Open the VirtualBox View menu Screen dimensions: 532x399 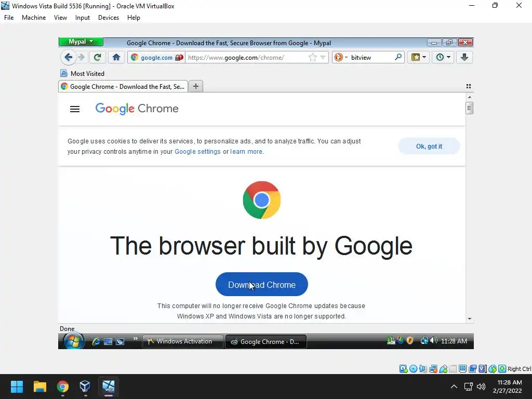point(60,18)
